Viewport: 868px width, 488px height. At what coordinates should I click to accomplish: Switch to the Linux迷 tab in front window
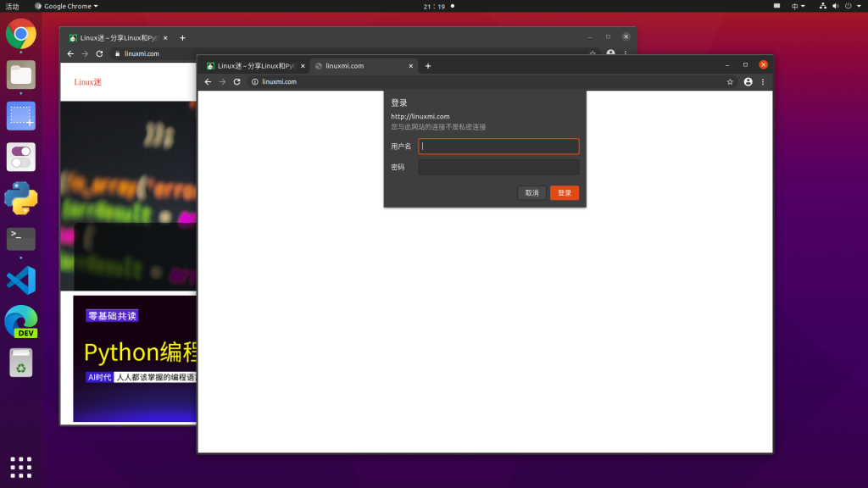click(x=252, y=66)
